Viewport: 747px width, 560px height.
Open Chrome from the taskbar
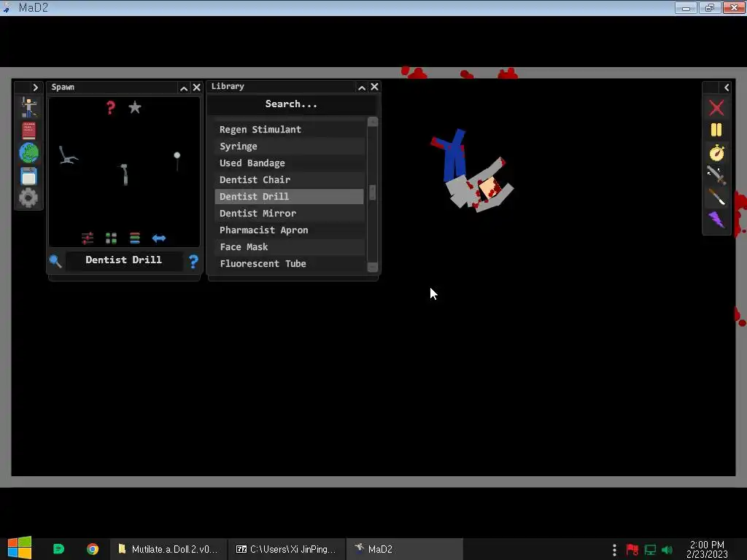(93, 549)
